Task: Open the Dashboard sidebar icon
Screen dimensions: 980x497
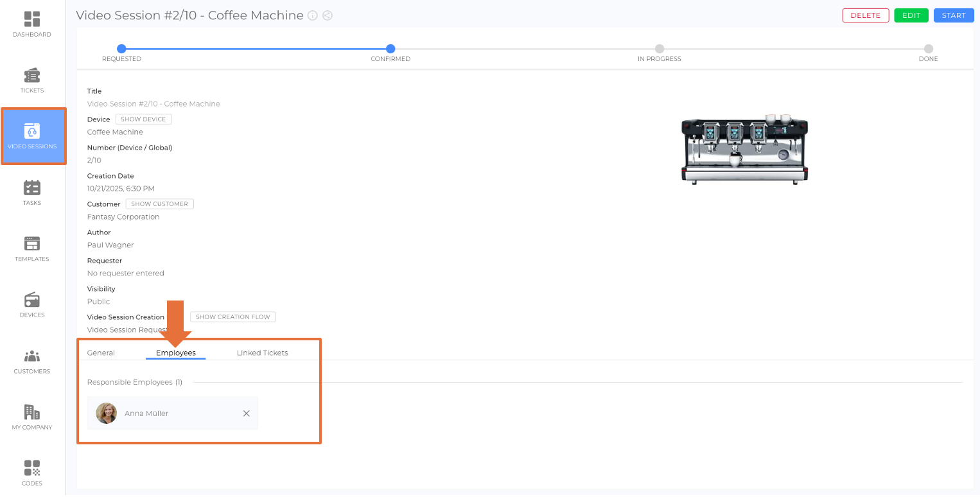Action: point(32,24)
